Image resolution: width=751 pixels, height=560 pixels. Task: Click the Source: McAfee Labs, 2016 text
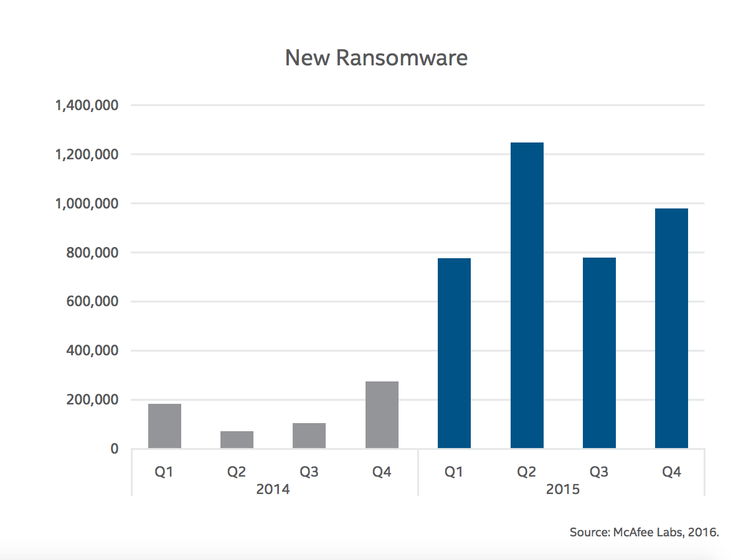[645, 533]
